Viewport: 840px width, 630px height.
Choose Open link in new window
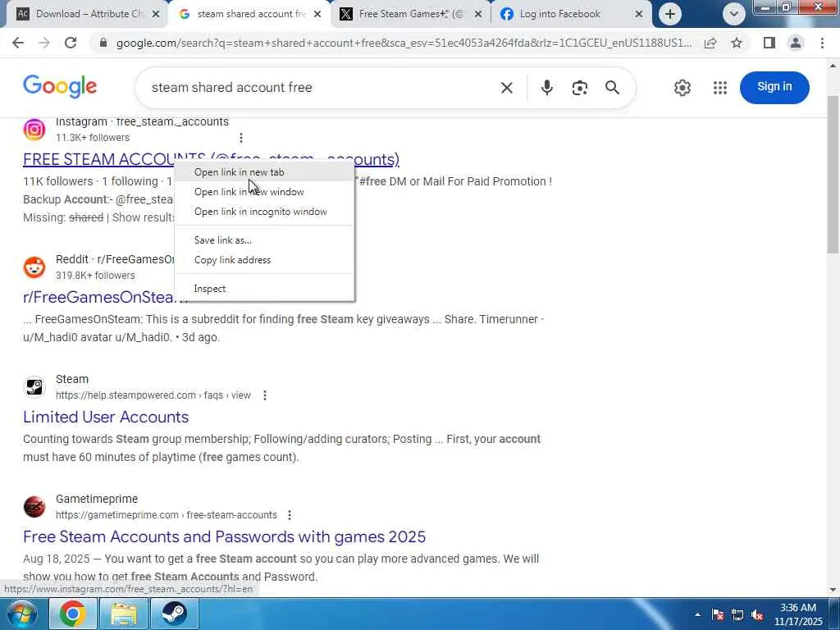265,192
